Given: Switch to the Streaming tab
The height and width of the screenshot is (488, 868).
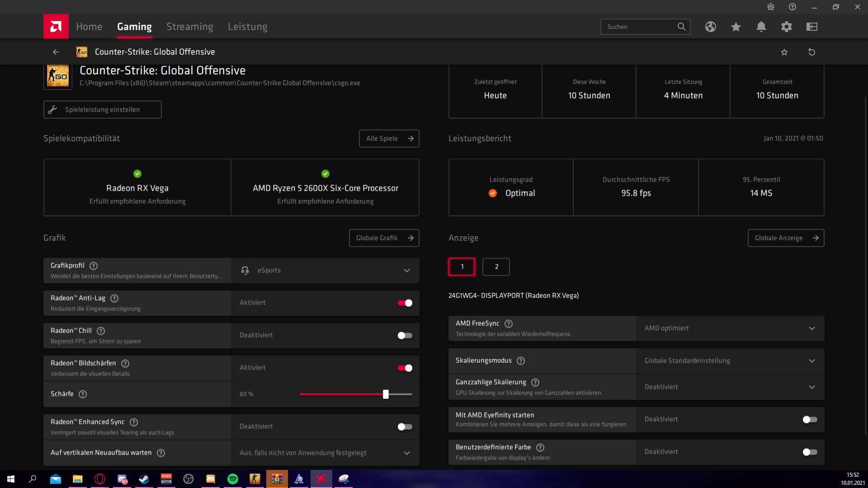Looking at the screenshot, I should 189,27.
